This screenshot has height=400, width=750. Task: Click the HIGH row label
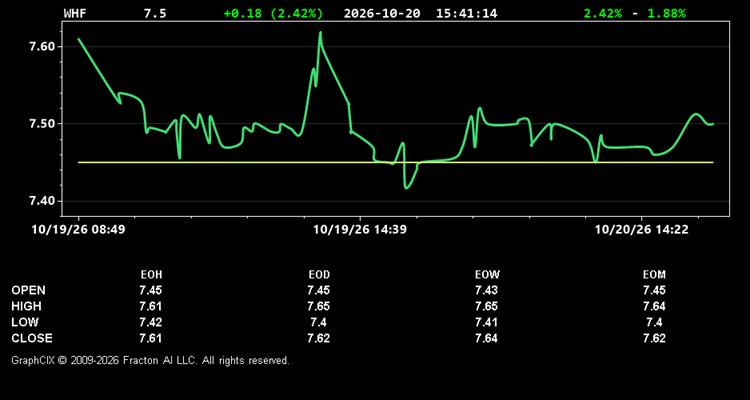coord(26,306)
